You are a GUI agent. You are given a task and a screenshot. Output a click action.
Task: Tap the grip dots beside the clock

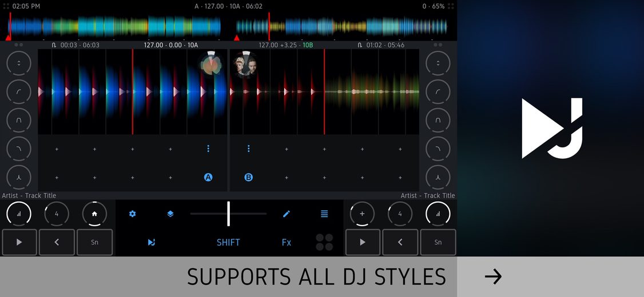coord(6,6)
